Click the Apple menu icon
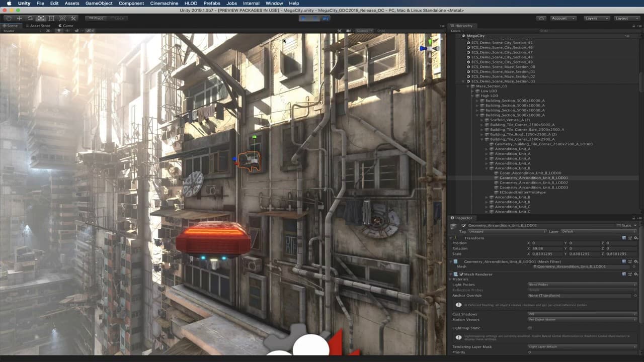 coord(9,4)
